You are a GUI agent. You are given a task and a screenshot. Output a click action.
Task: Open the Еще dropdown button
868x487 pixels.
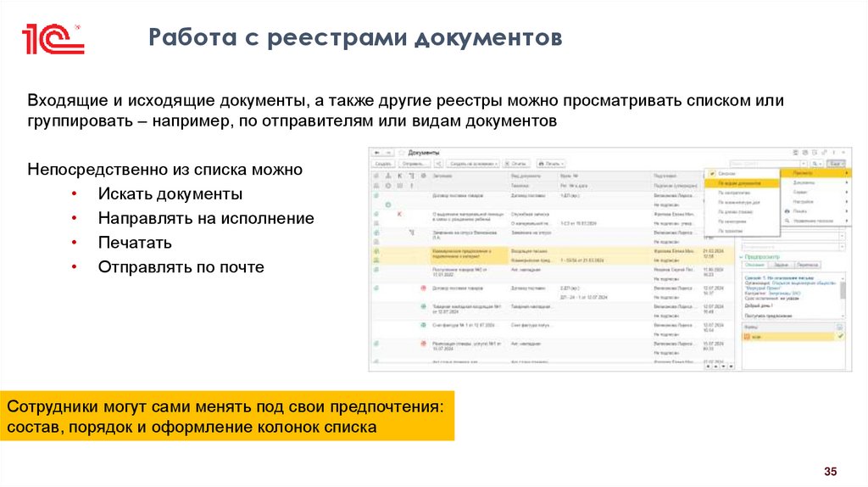tap(837, 164)
